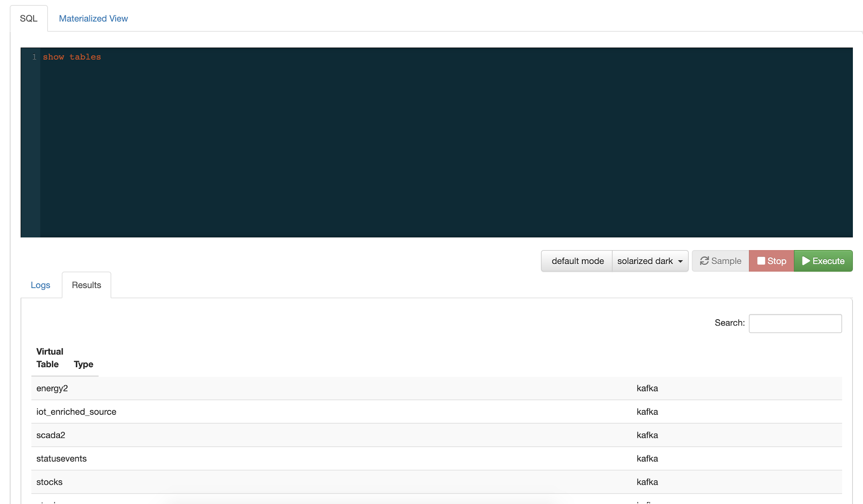Click the default mode button
The image size is (863, 504).
577,261
